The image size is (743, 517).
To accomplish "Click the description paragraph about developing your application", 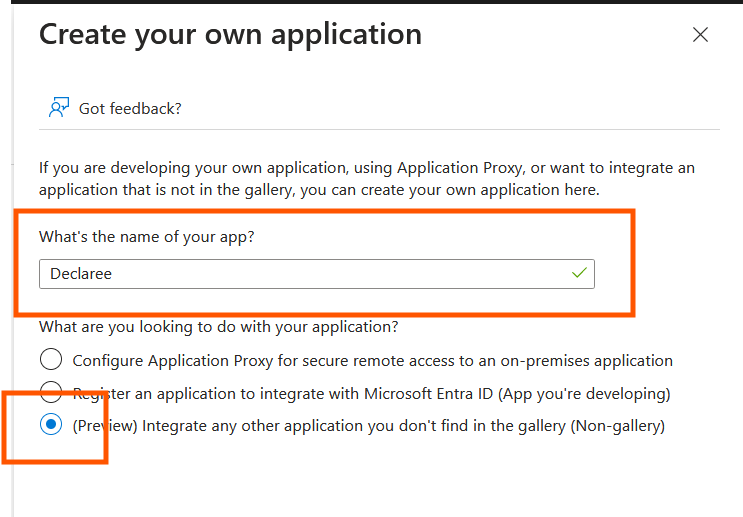I will (x=366, y=178).
